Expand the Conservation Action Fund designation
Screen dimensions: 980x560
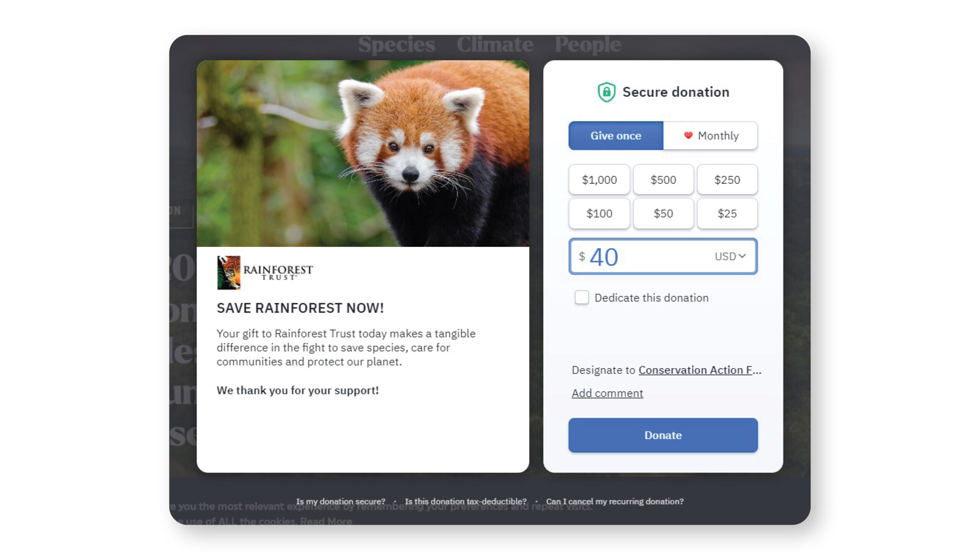700,370
